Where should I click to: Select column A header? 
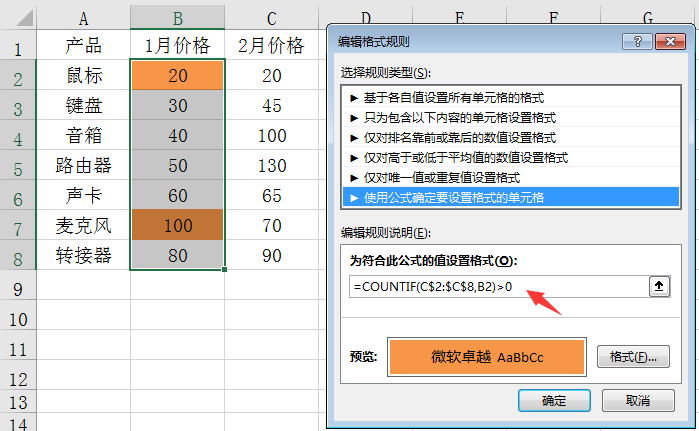coord(83,18)
